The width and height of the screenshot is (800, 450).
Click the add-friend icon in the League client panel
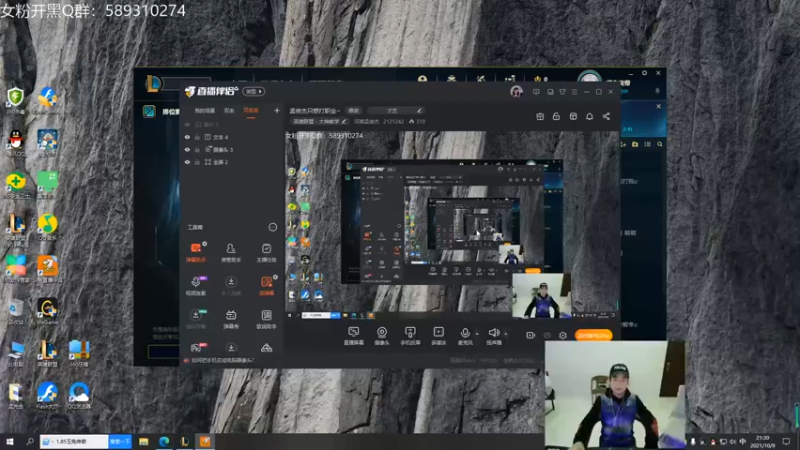(x=623, y=144)
